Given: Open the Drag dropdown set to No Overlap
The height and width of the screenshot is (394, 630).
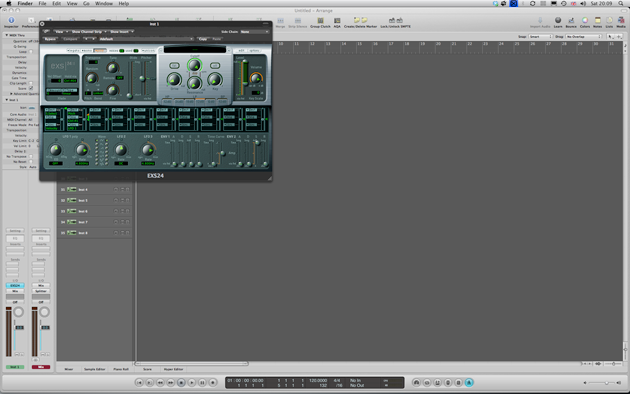Looking at the screenshot, I should 583,37.
